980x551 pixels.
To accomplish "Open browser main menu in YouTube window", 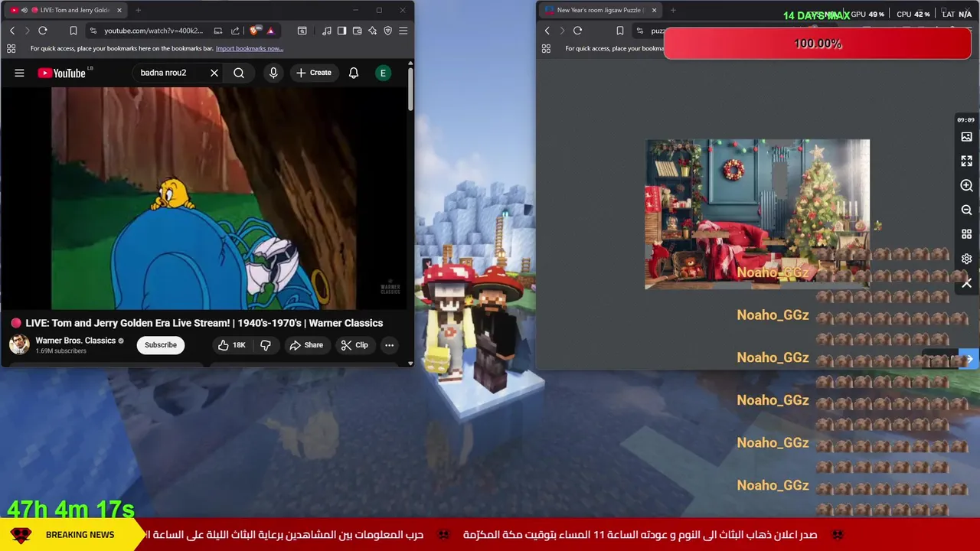I will point(403,31).
